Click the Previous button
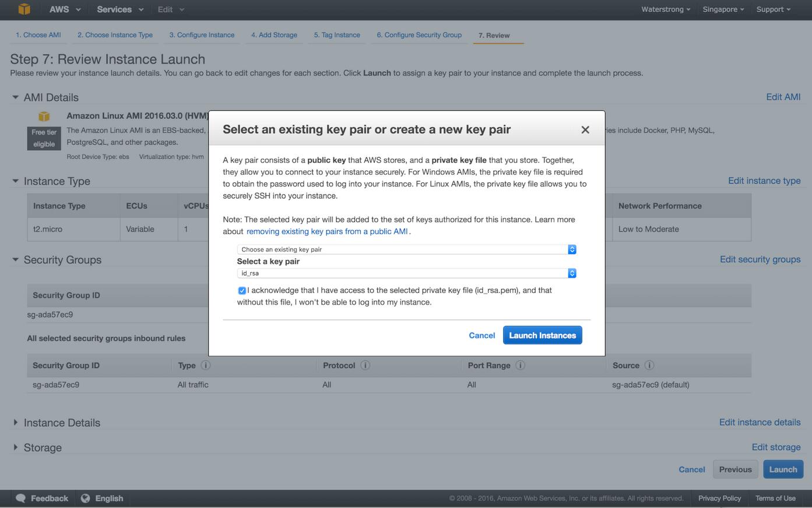Screen dimensions: 812x508 pyautogui.click(x=735, y=470)
